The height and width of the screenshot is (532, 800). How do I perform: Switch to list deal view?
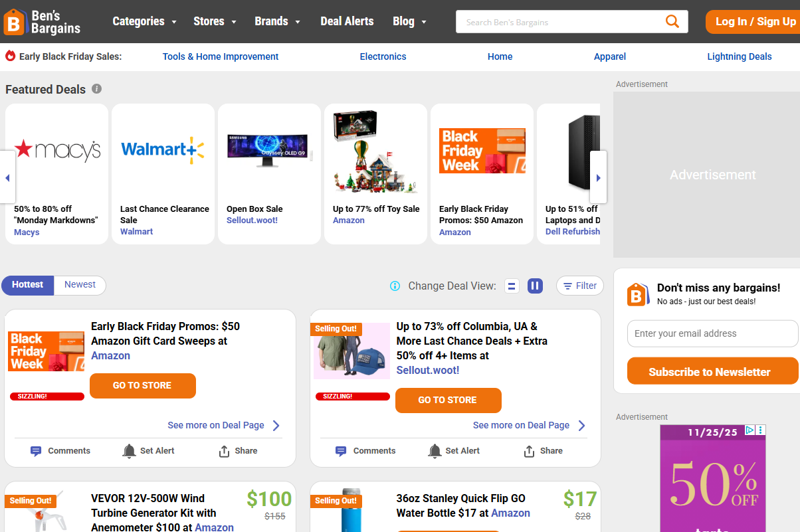click(512, 286)
